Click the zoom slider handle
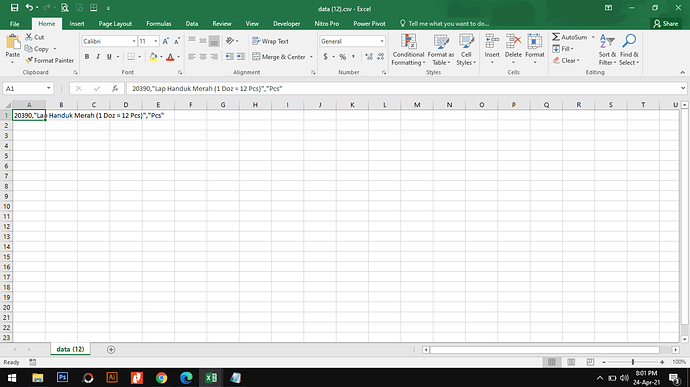 pyautogui.click(x=633, y=362)
